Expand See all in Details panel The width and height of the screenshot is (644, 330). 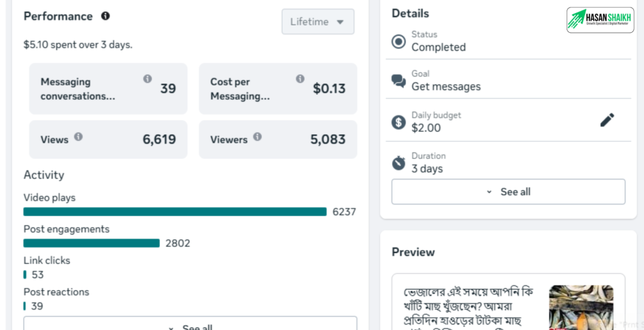(x=508, y=192)
